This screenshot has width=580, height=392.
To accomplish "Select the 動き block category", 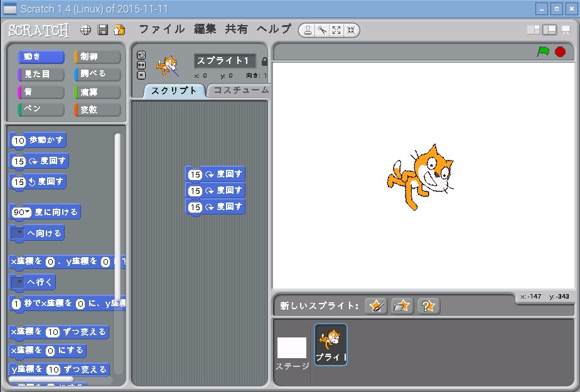I will point(41,57).
